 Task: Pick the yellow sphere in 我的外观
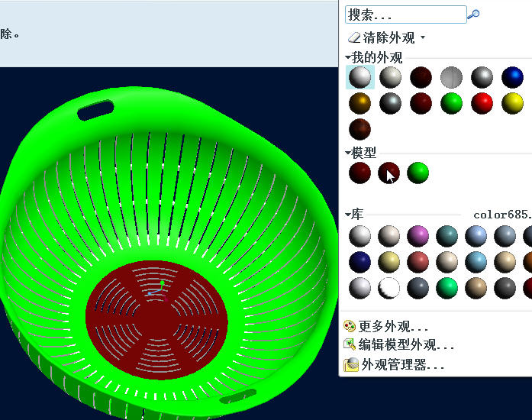tap(512, 103)
